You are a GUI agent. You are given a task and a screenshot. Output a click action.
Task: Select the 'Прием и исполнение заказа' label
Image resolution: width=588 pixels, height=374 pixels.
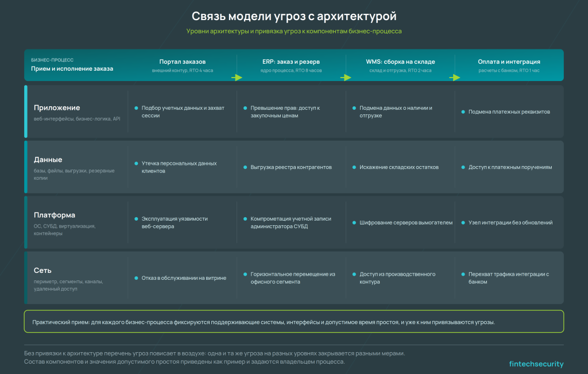point(72,68)
